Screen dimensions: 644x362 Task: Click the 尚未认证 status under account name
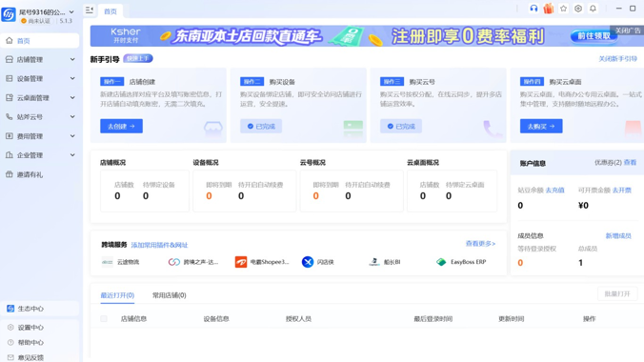[x=36, y=21]
